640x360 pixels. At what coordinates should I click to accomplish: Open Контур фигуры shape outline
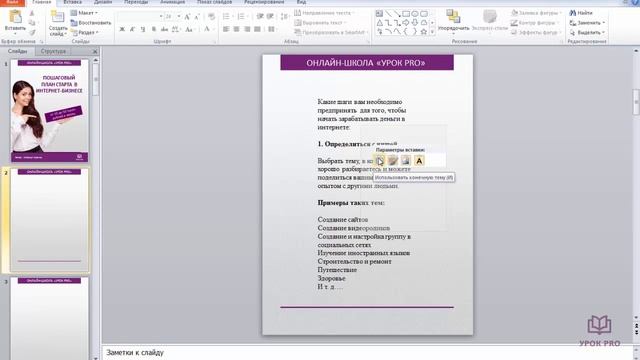pyautogui.click(x=536, y=23)
